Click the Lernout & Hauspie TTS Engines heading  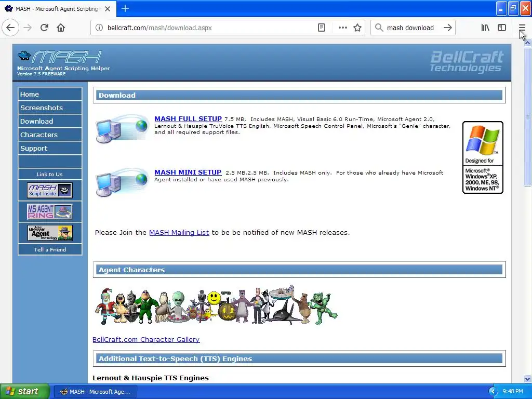click(x=151, y=378)
